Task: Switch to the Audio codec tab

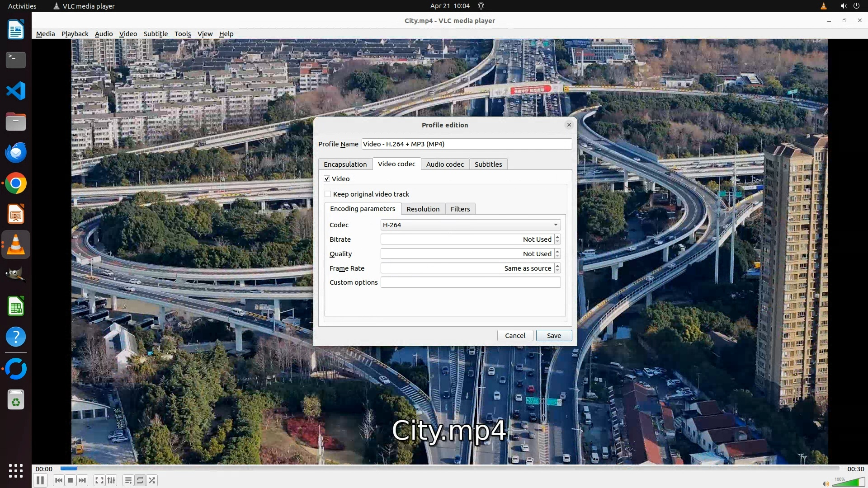Action: tap(445, 164)
